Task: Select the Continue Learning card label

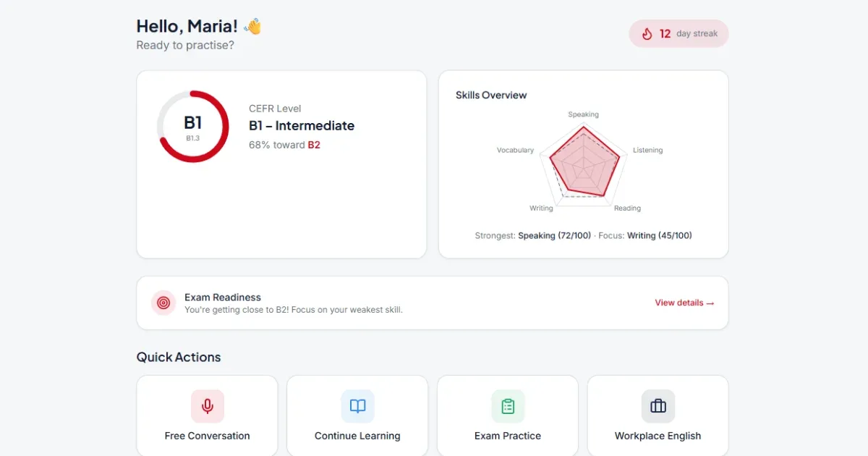Action: [x=357, y=436]
